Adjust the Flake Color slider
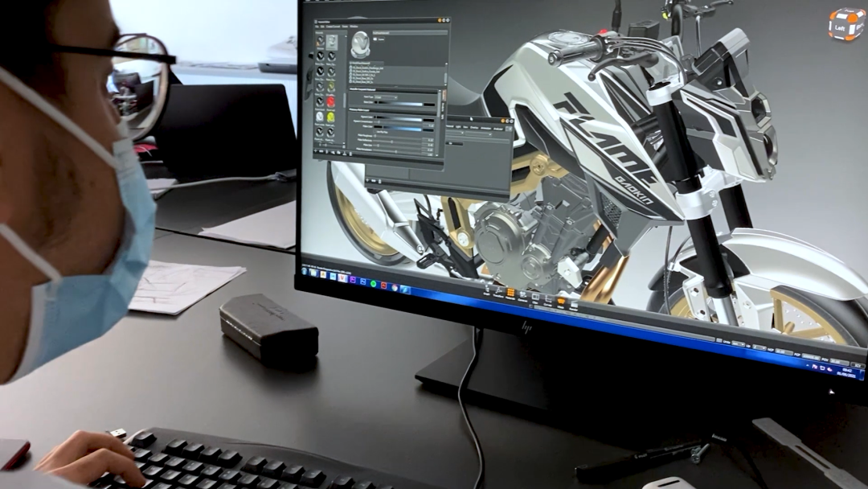This screenshot has height=489, width=868. [x=399, y=127]
